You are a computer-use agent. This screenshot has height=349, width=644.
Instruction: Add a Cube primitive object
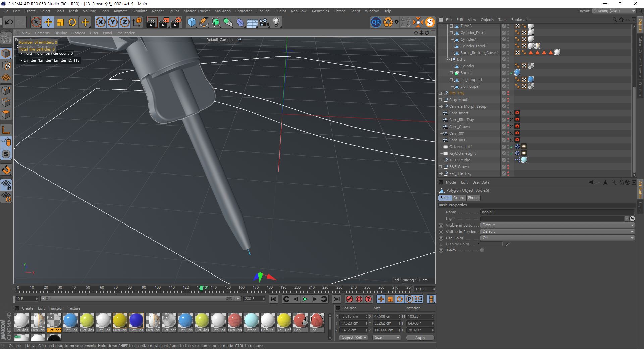pyautogui.click(x=192, y=22)
